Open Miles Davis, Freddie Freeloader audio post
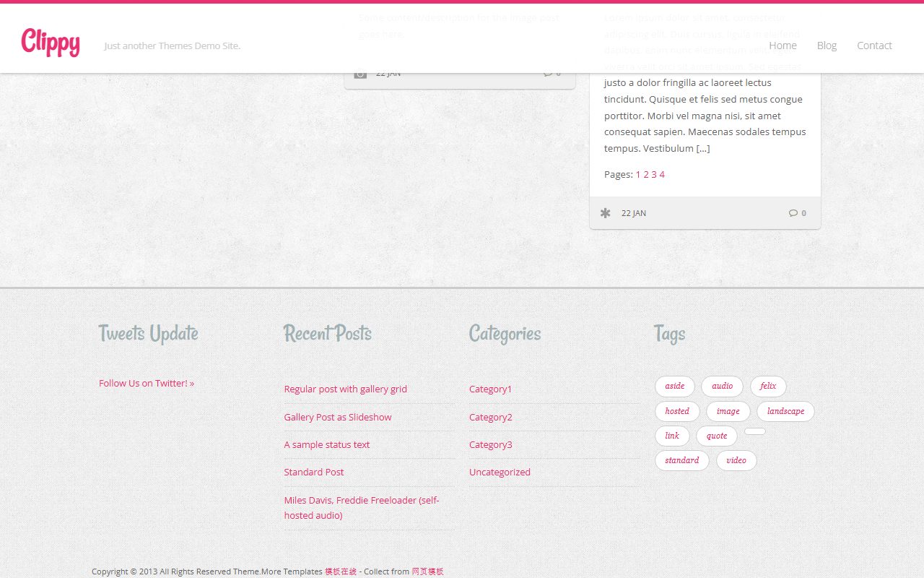924x578 pixels. point(362,507)
